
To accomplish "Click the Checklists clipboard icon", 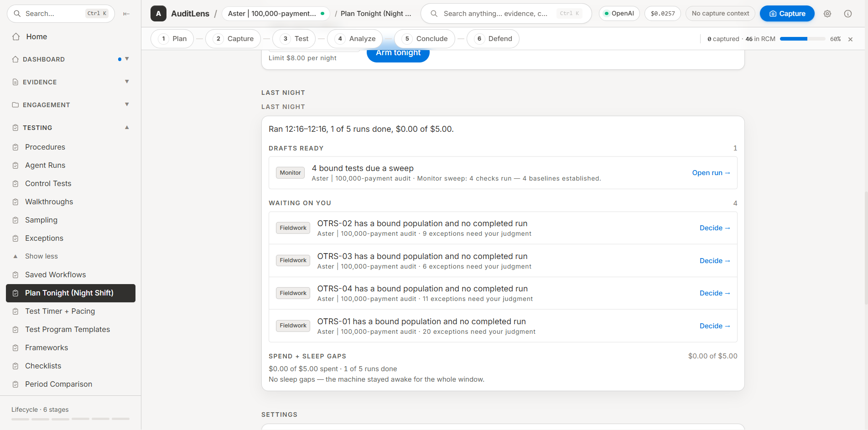I will pos(16,366).
